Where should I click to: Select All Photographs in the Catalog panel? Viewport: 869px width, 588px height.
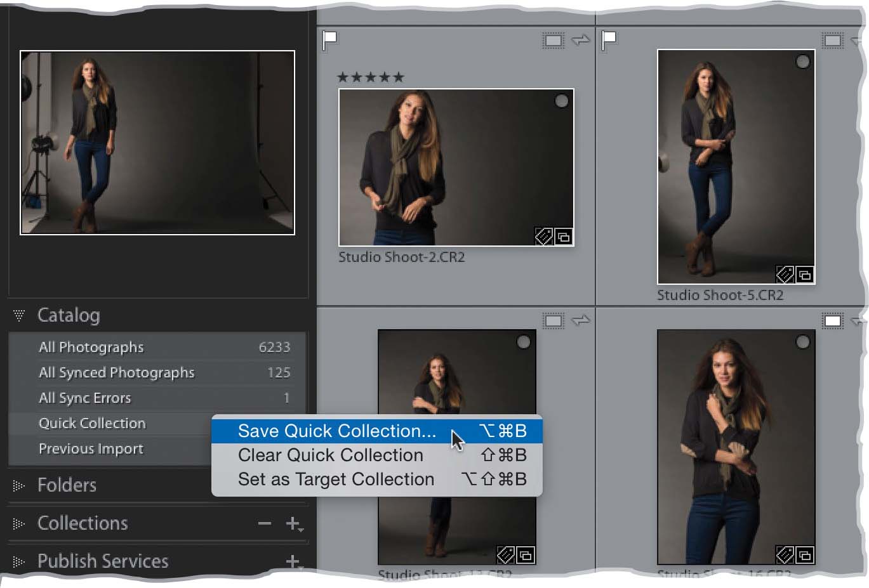tap(91, 347)
